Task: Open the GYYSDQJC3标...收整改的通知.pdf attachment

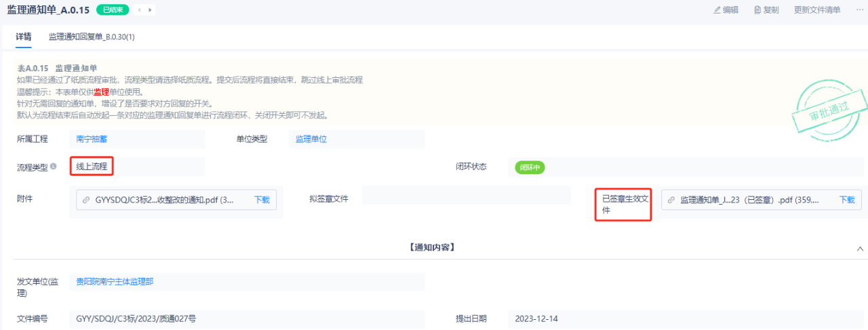Action: pos(165,200)
